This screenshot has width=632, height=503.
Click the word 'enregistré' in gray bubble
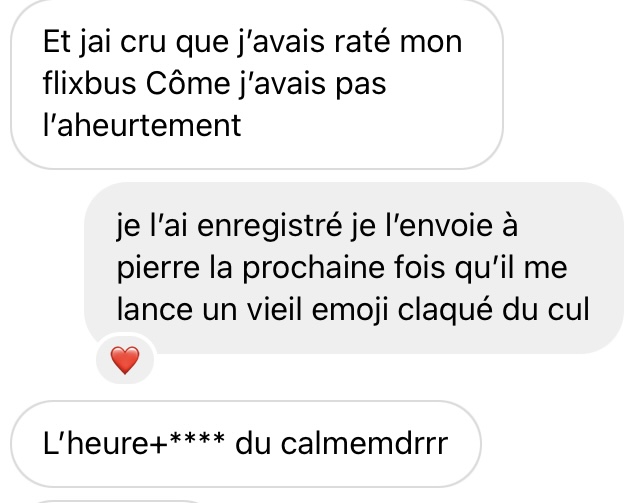(270, 226)
